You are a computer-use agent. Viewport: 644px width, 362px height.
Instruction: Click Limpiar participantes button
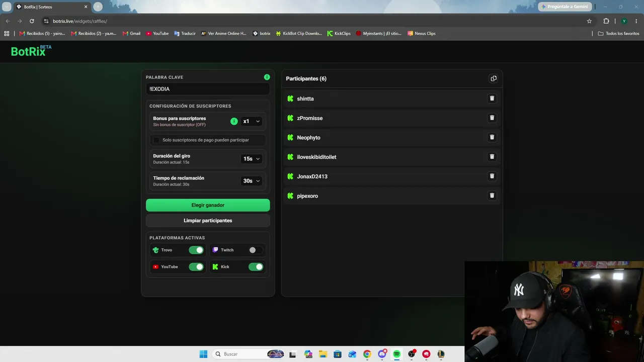pos(208,221)
